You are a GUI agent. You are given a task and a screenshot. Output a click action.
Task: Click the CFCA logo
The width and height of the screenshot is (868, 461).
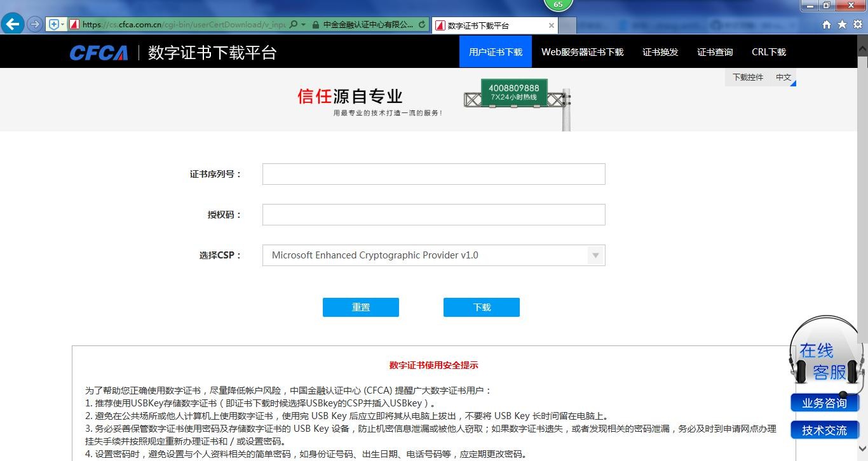[x=98, y=53]
